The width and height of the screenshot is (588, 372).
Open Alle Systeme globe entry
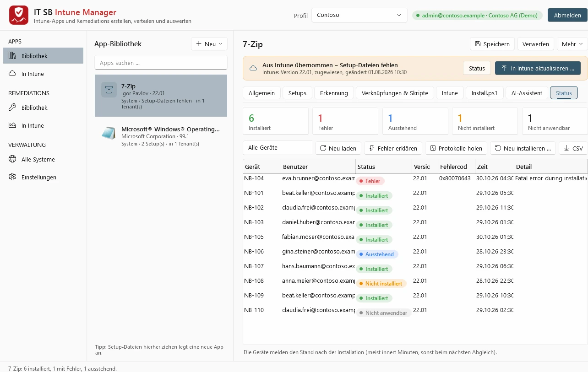click(x=43, y=159)
